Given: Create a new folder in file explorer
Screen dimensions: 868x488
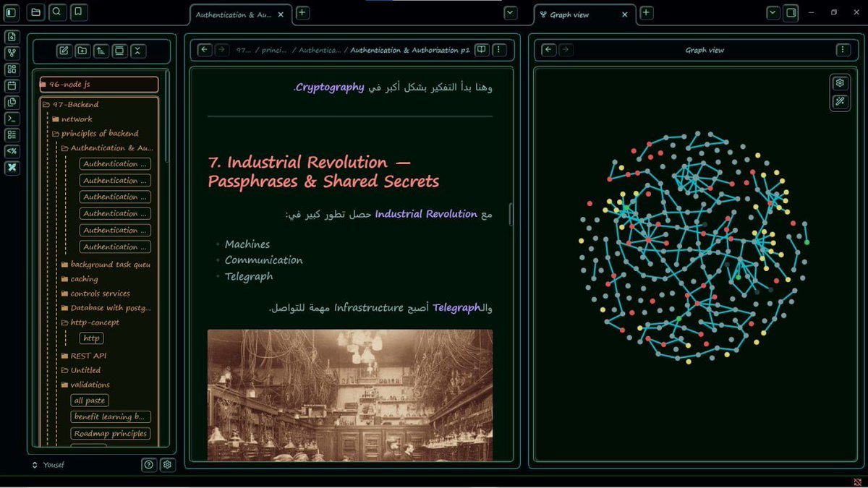Looking at the screenshot, I should [x=82, y=51].
